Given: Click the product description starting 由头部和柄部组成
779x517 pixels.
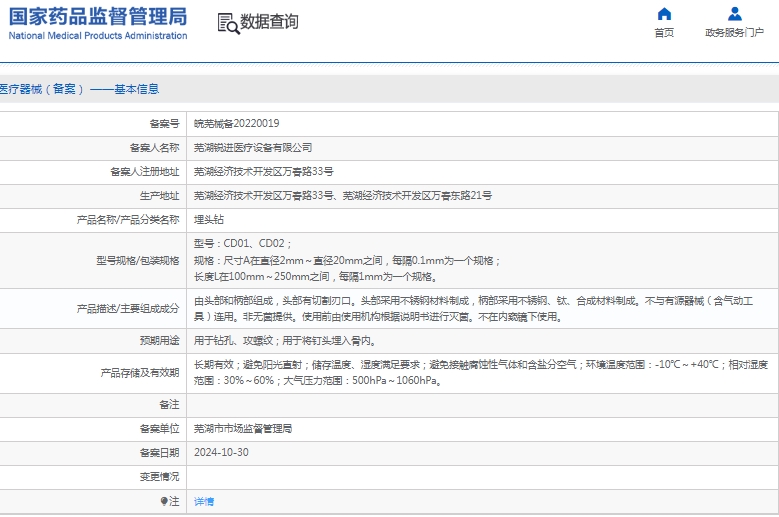Looking at the screenshot, I should [473, 308].
